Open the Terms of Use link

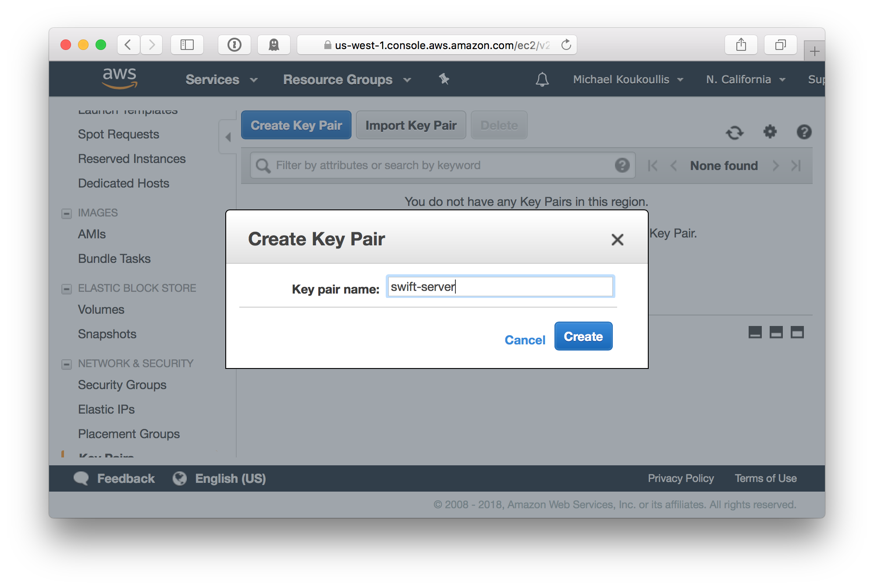766,478
